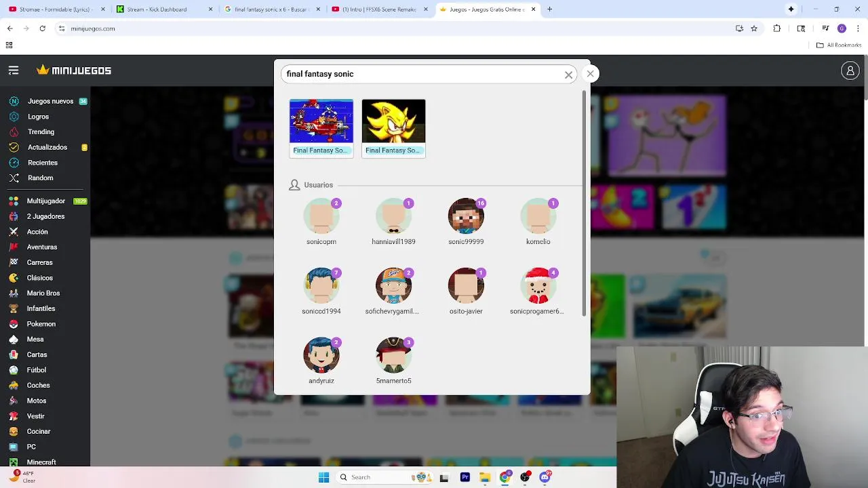Switch to Intro FFSX6 Scene Remake tab
The image size is (868, 488).
click(x=378, y=9)
